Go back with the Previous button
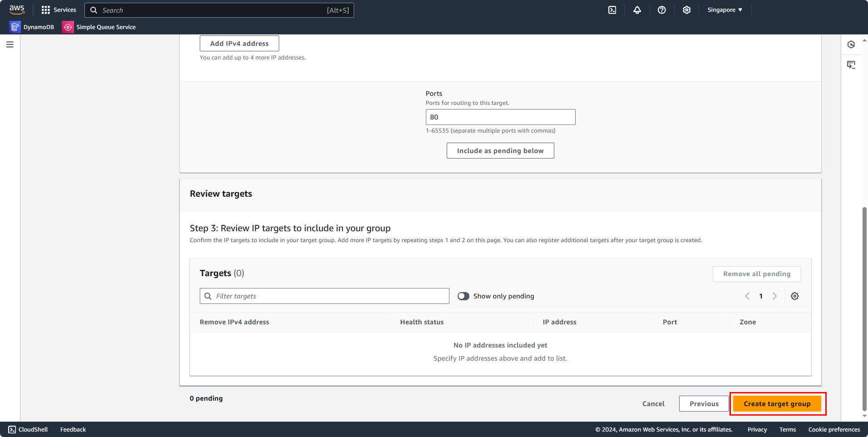The width and height of the screenshot is (868, 437). (704, 404)
